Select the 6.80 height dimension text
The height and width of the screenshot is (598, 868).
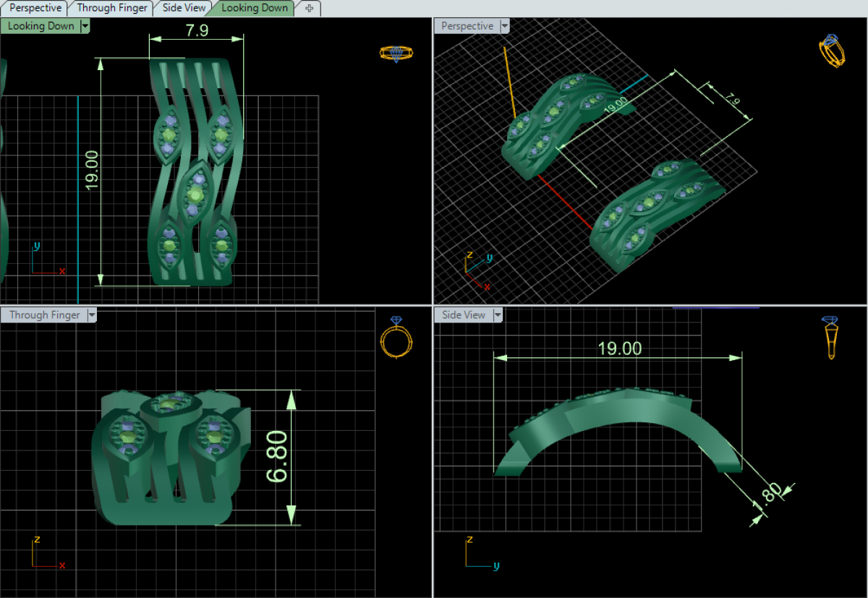278,456
